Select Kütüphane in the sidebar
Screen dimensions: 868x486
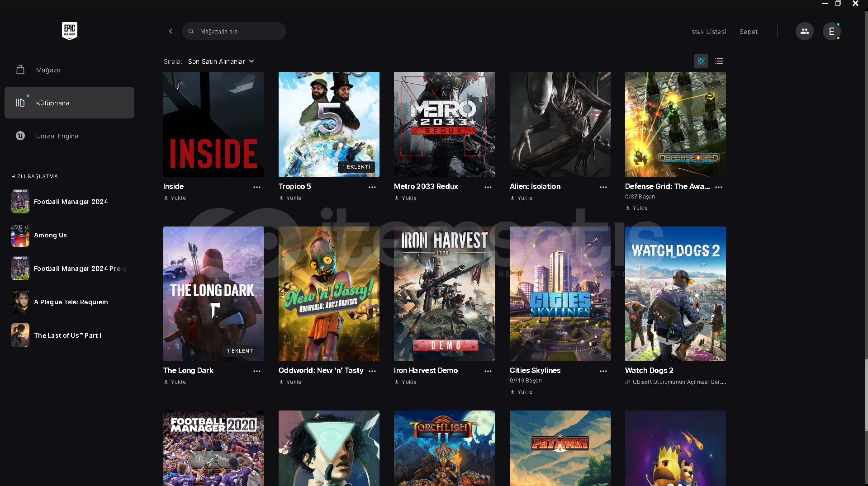coord(69,103)
